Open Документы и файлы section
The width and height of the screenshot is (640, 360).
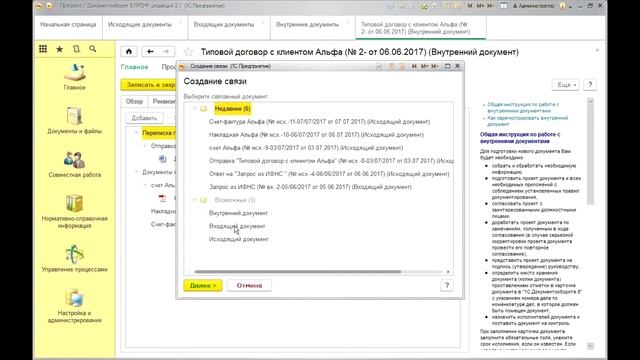[75, 120]
